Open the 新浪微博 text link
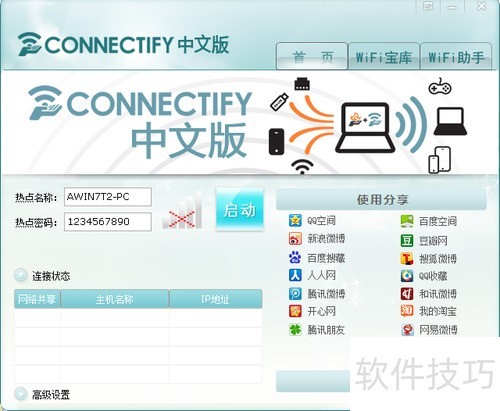 pyautogui.click(x=326, y=239)
